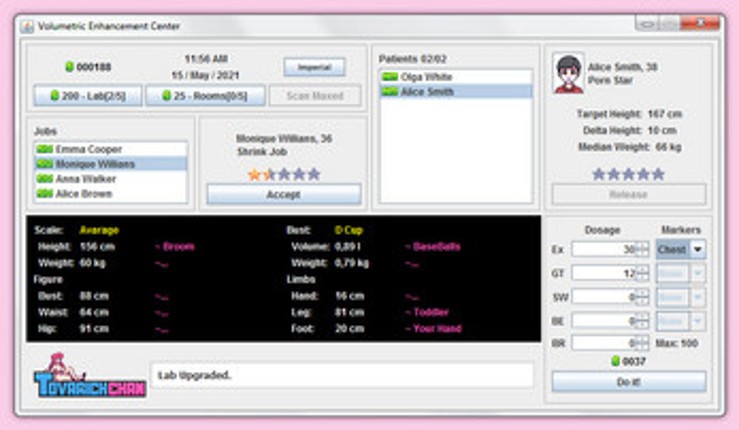Click the 'Hip: 91 cm' stat
The height and width of the screenshot is (430, 739).
click(x=74, y=329)
